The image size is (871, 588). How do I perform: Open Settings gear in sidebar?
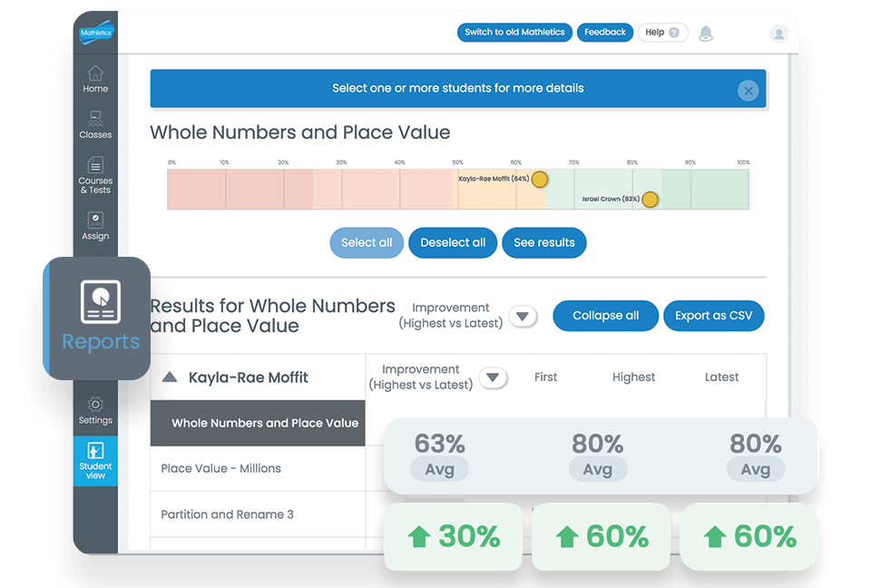point(95,409)
